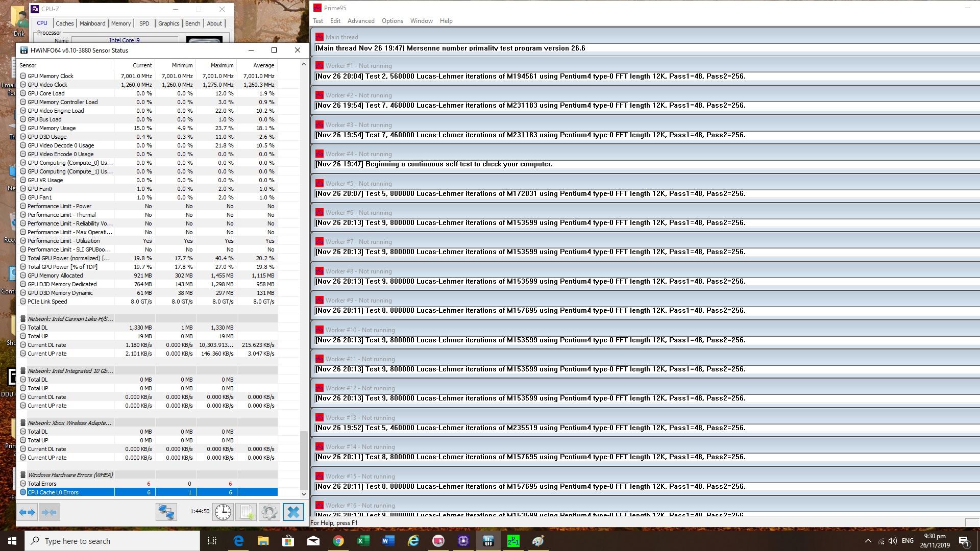Image resolution: width=980 pixels, height=551 pixels.
Task: Open the Prime95 Options menu
Action: click(393, 21)
